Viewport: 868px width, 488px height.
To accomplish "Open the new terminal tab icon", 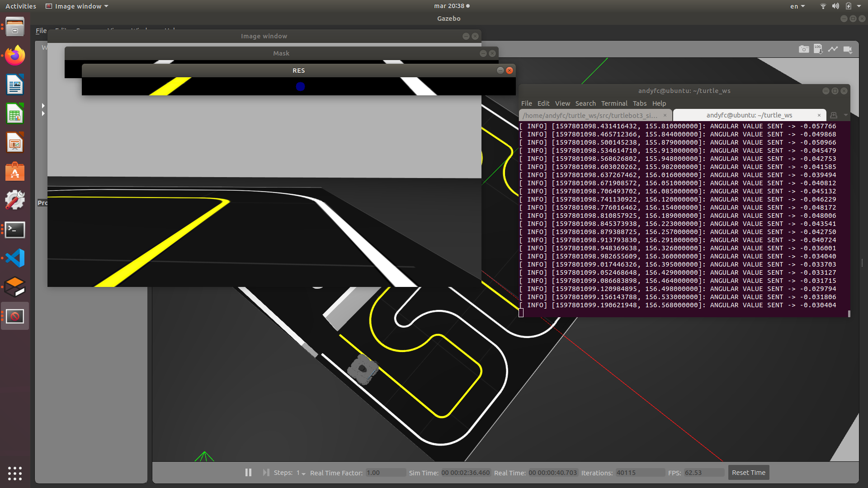I will click(834, 115).
